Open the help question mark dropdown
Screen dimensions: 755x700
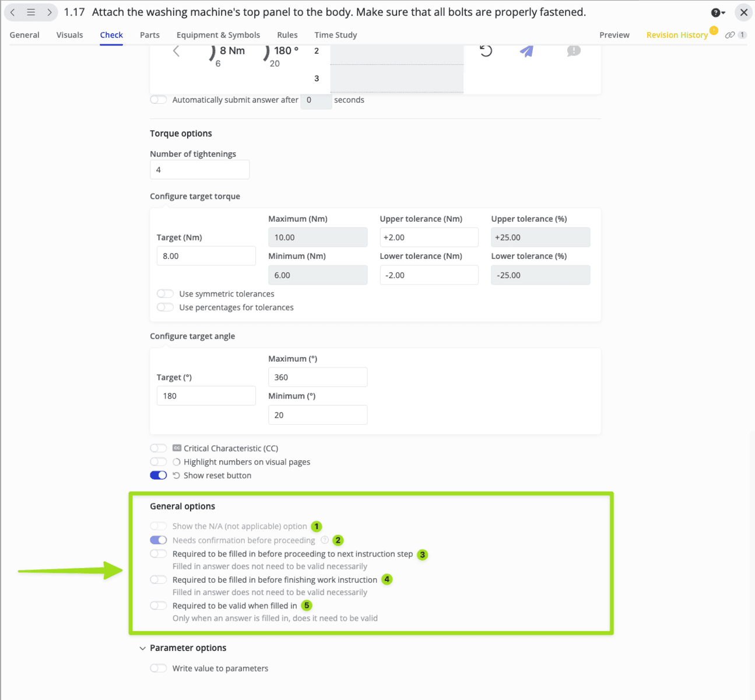(718, 12)
